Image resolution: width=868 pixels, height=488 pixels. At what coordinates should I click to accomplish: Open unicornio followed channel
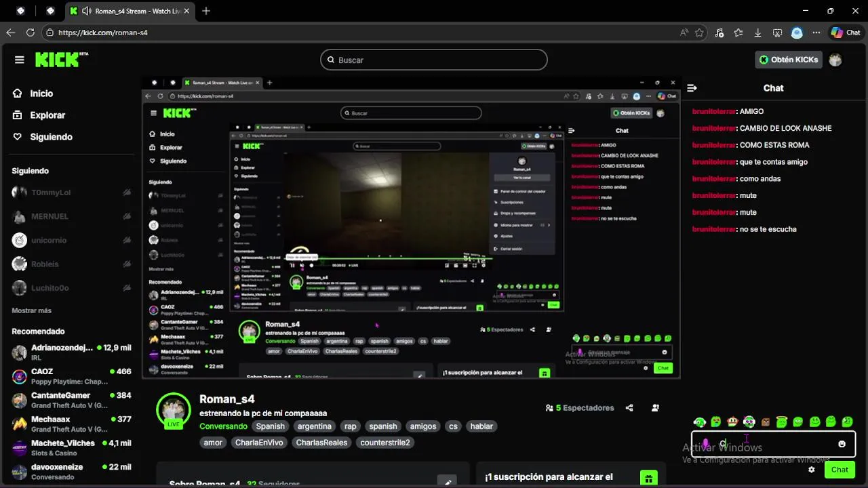pyautogui.click(x=71, y=240)
